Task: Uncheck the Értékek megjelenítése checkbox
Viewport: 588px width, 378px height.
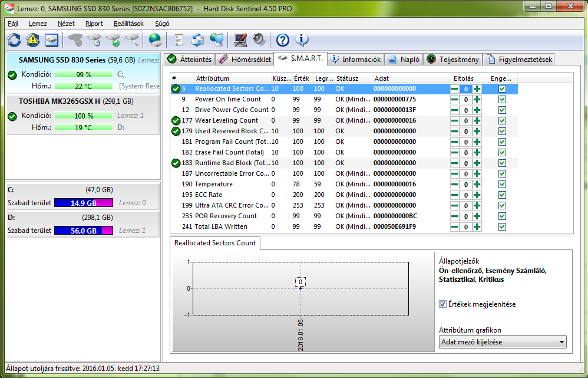Action: (442, 304)
